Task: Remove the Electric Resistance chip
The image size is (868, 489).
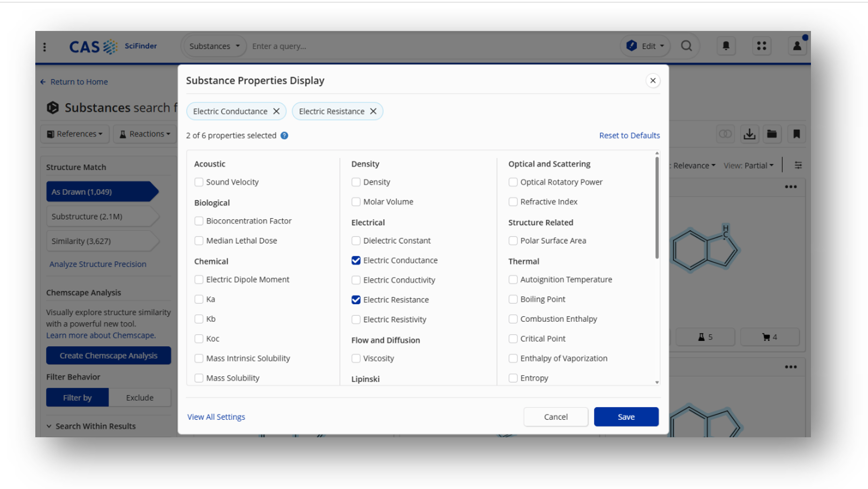Action: (x=373, y=111)
